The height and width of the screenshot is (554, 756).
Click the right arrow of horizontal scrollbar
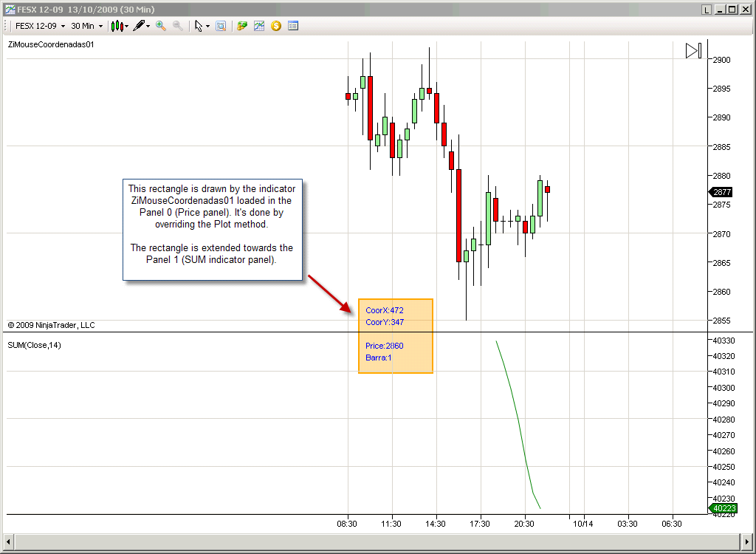(x=747, y=541)
